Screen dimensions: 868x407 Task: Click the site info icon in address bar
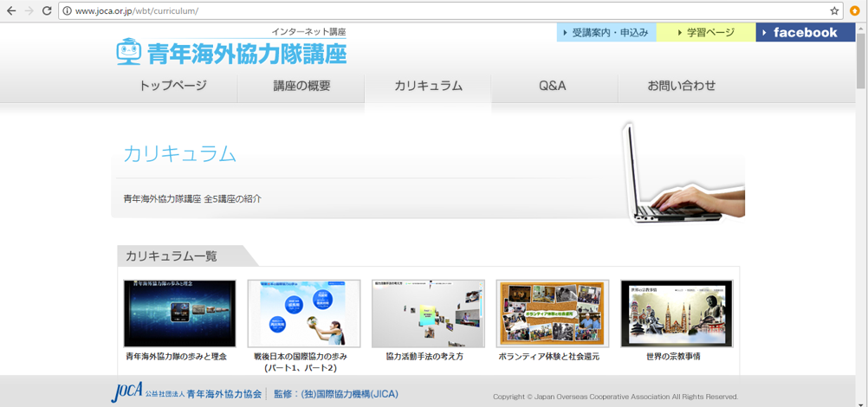pyautogui.click(x=67, y=10)
